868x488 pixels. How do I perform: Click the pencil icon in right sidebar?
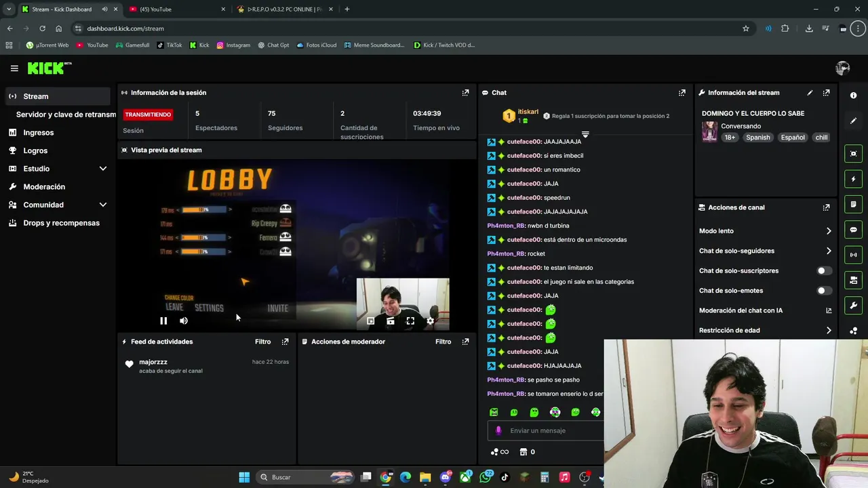coord(853,121)
